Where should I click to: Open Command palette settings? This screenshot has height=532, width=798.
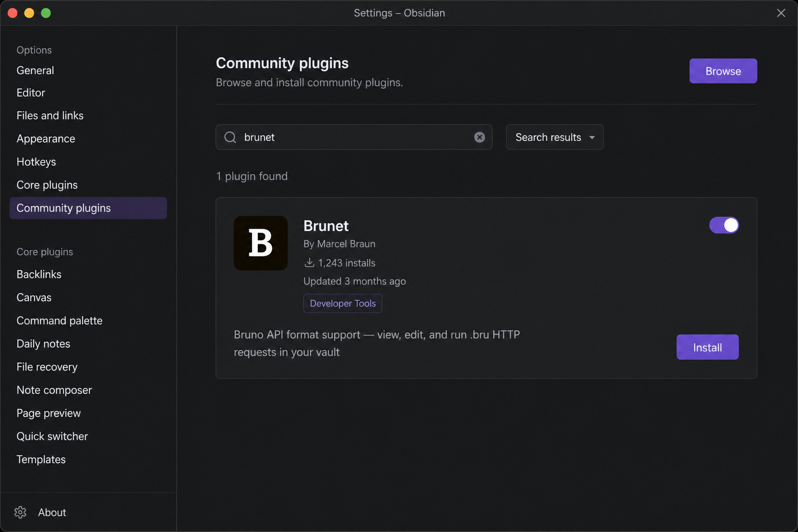tap(59, 321)
